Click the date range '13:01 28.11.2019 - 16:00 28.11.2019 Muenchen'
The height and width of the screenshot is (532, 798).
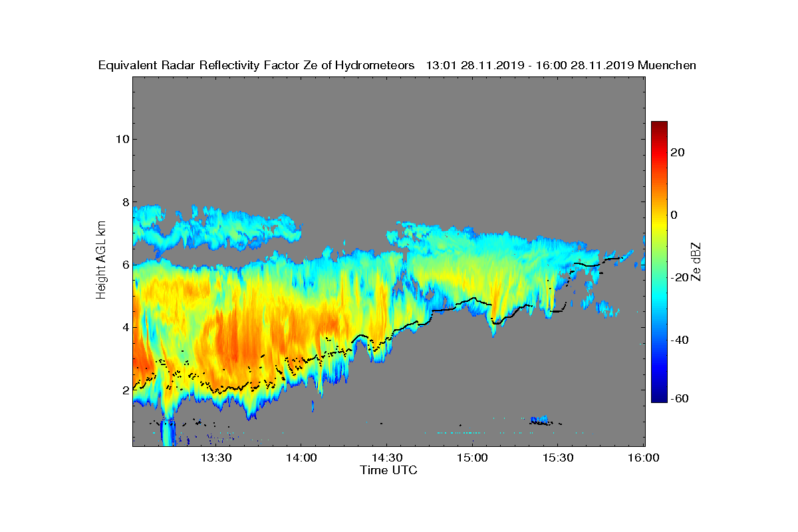(561, 65)
